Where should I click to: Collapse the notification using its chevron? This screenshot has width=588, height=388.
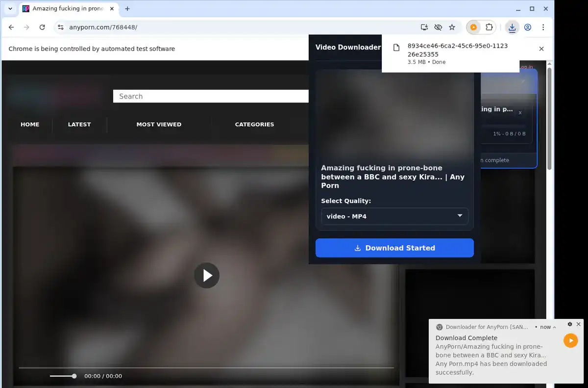(x=554, y=327)
